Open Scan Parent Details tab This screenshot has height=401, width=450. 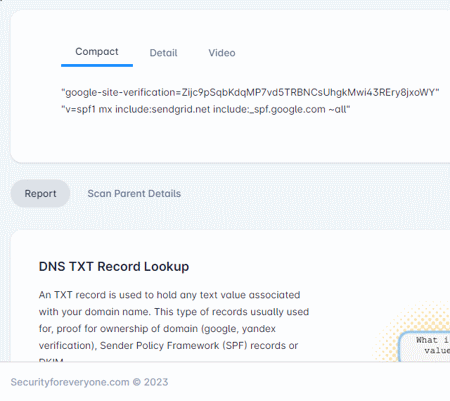click(134, 193)
